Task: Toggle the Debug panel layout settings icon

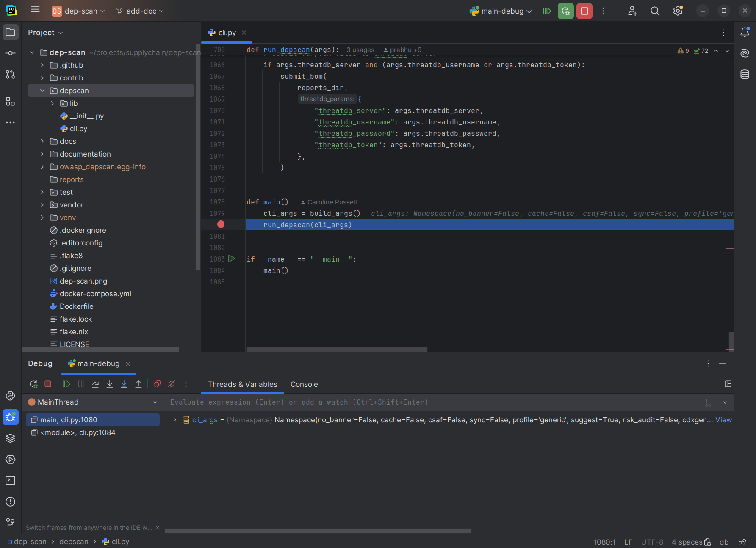Action: pos(728,384)
